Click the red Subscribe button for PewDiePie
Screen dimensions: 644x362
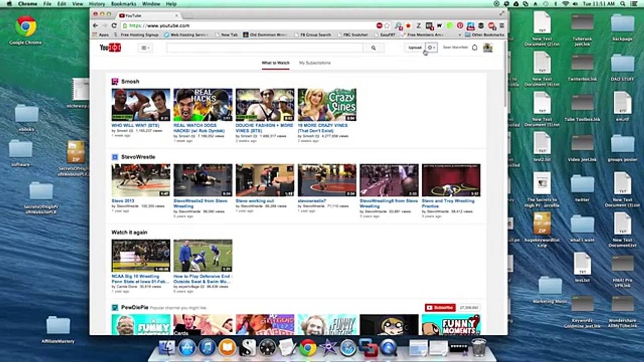pos(440,307)
